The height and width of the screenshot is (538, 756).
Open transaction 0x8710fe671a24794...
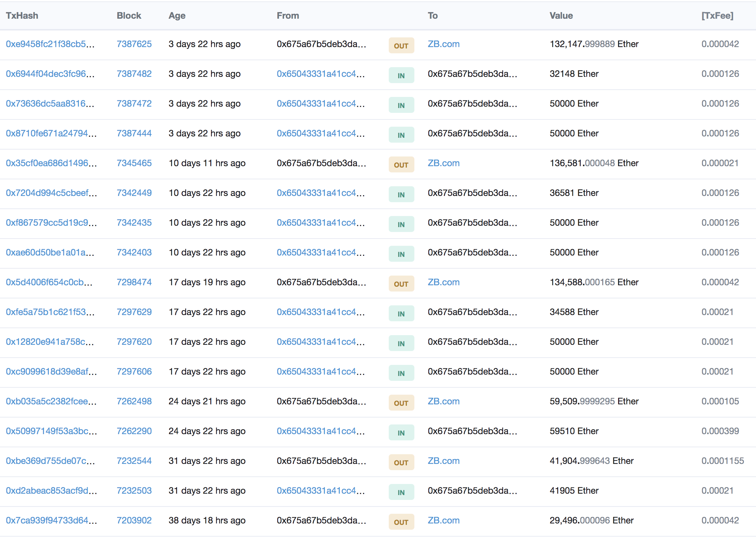pyautogui.click(x=51, y=133)
